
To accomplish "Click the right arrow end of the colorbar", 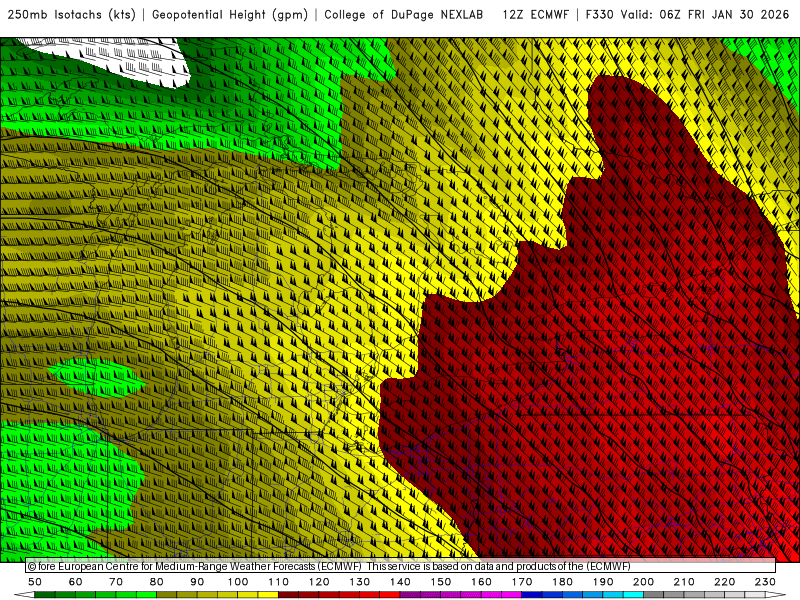I will point(776,595).
